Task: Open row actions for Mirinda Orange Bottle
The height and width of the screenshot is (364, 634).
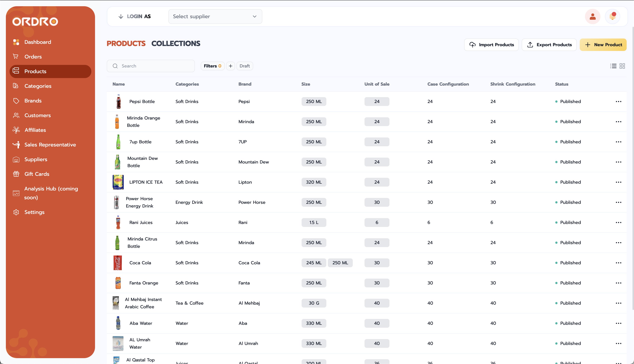Action: coord(618,122)
